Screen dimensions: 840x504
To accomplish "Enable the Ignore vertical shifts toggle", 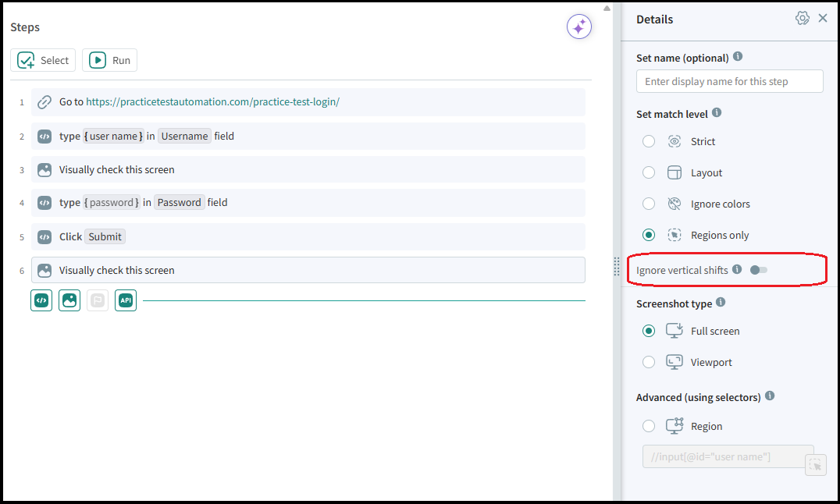I will coord(758,270).
